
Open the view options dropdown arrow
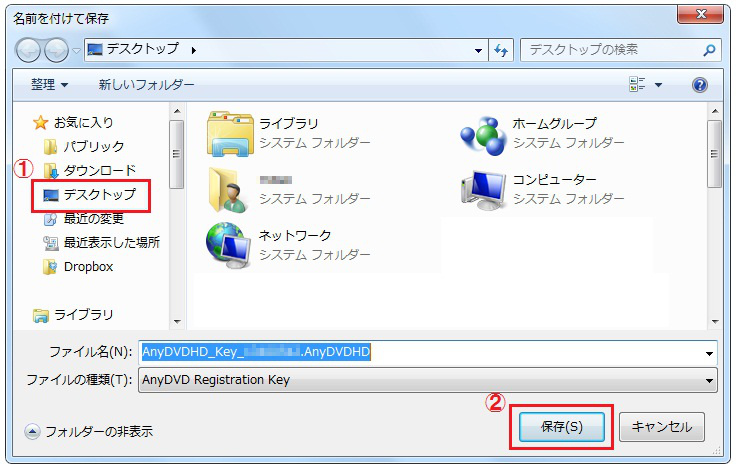(x=658, y=85)
